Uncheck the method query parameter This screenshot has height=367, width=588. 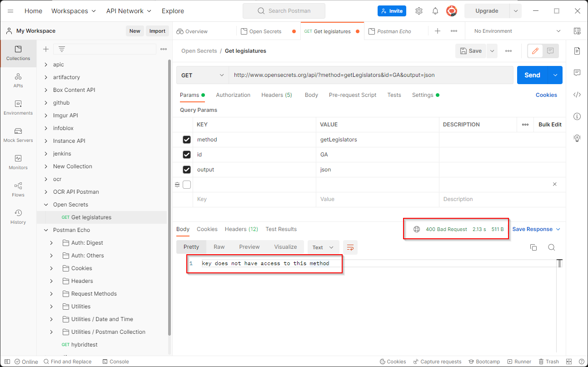click(x=187, y=139)
